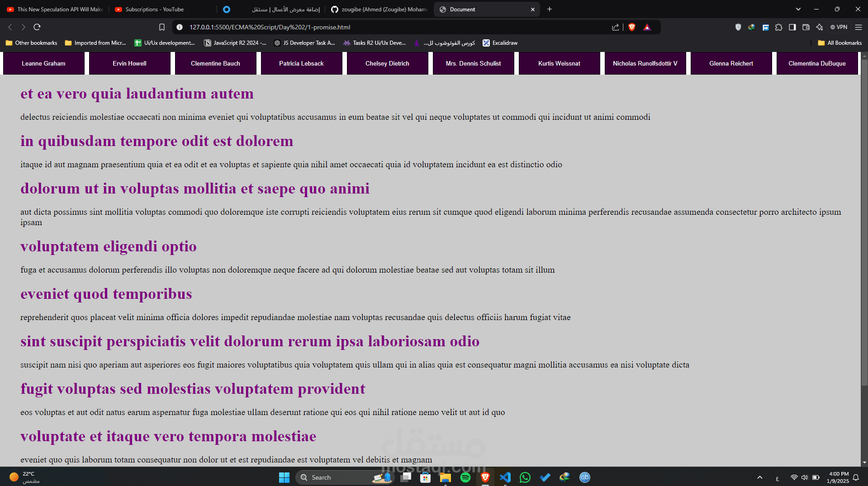
Task: Select Patricia Lebsack user tab
Action: point(301,63)
